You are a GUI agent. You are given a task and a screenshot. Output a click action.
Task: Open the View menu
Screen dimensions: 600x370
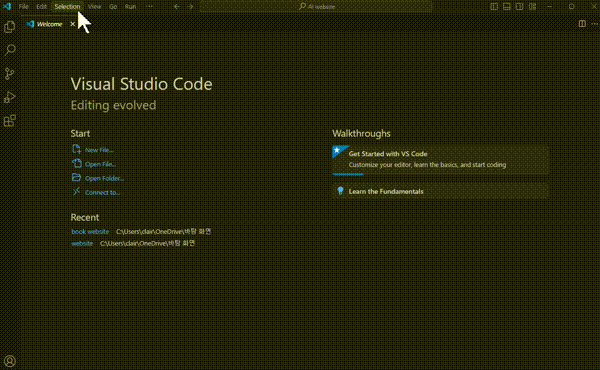(95, 7)
